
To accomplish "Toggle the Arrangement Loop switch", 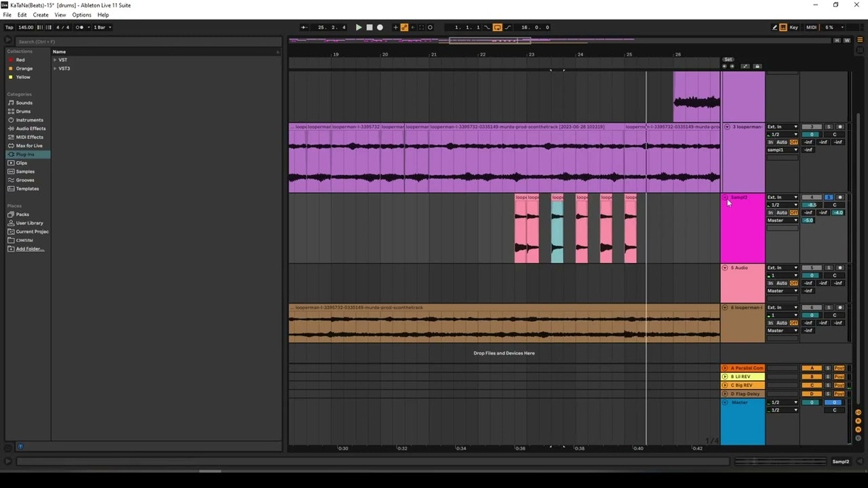I will (498, 27).
